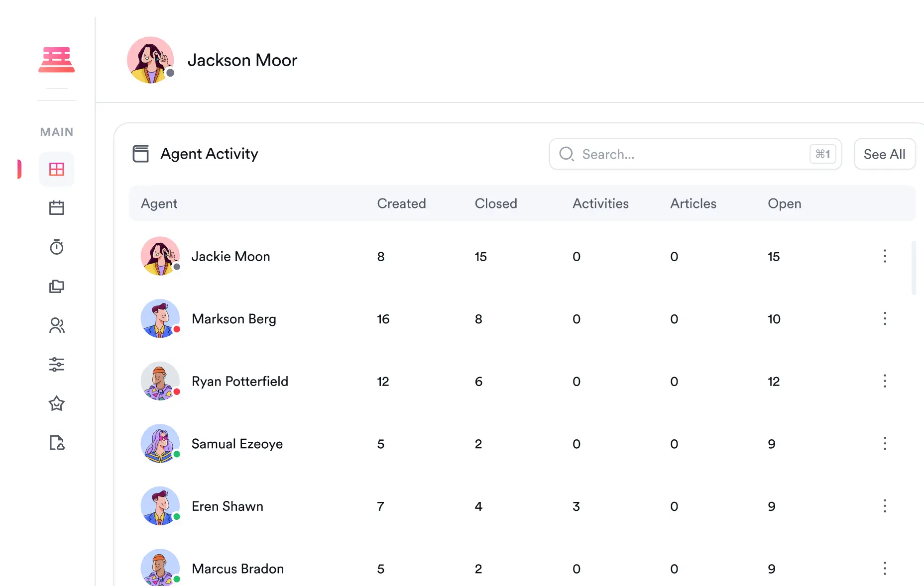Screen dimensions: 924x586
Task: Open the more options menu for Marcus Bradon
Action: [x=885, y=568]
